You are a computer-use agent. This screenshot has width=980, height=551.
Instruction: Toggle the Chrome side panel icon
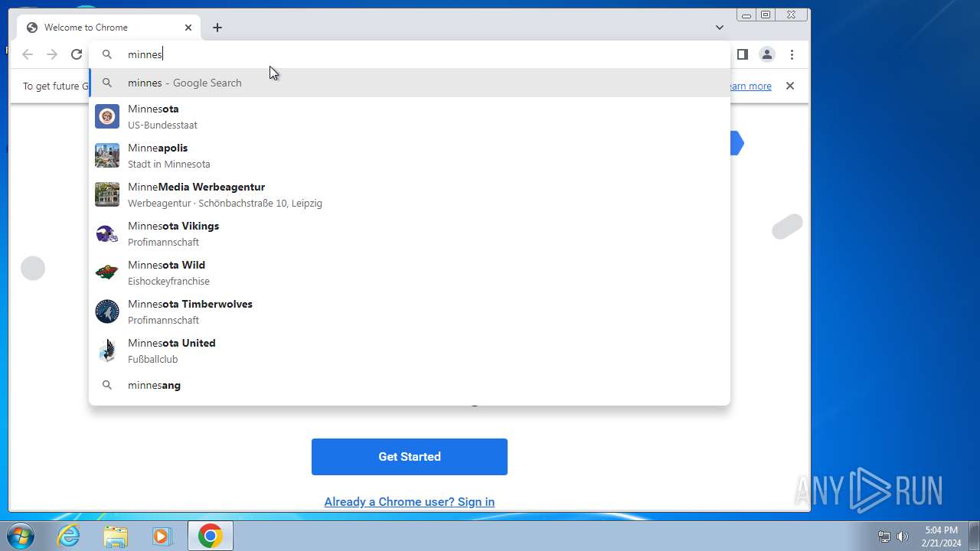click(x=742, y=54)
